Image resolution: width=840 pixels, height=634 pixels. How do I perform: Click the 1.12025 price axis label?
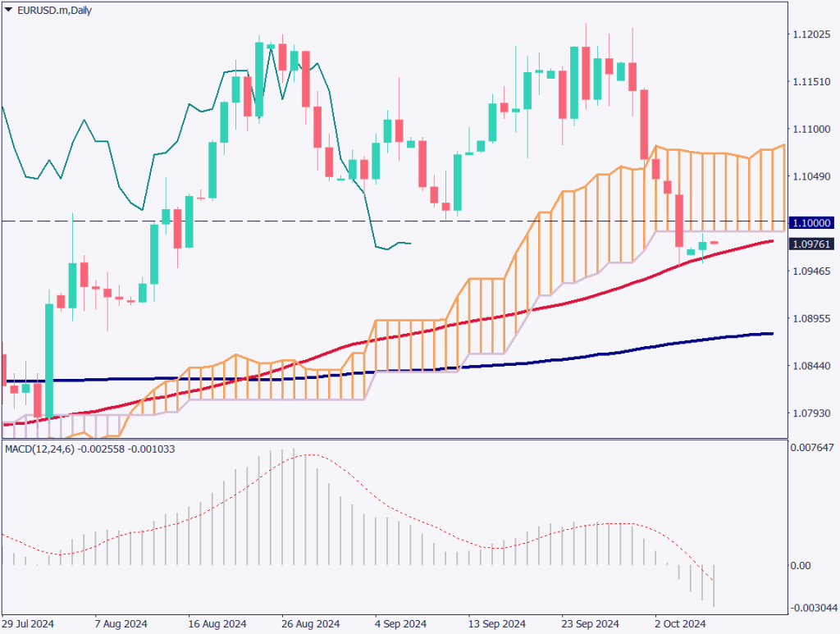click(811, 34)
